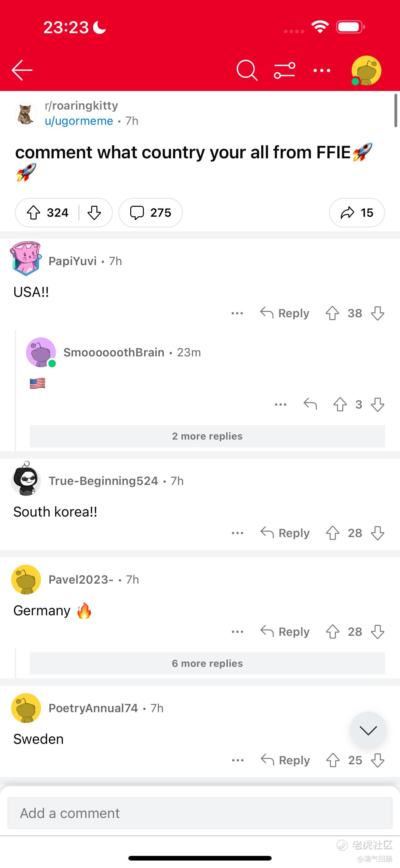The height and width of the screenshot is (868, 400).
Task: Open the search magnifier icon
Action: click(247, 70)
